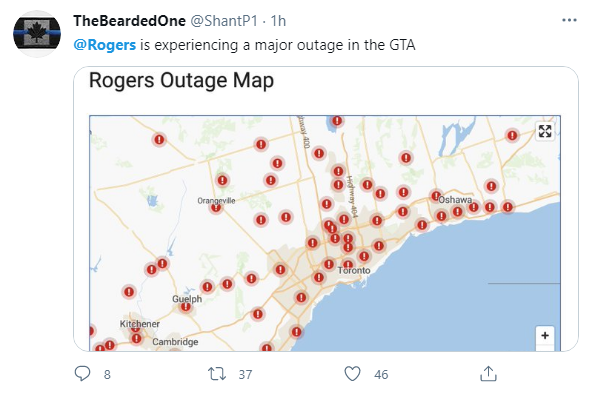
Task: Click the outage marker on Oshawa label
Action: tap(436, 196)
